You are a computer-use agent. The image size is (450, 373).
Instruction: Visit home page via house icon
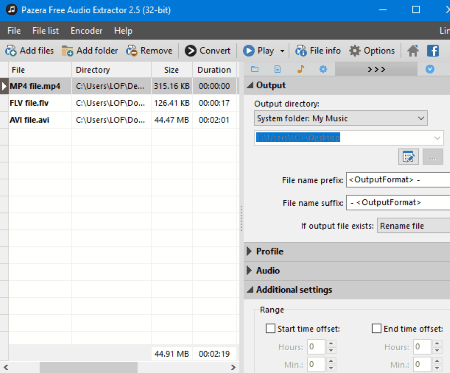413,51
